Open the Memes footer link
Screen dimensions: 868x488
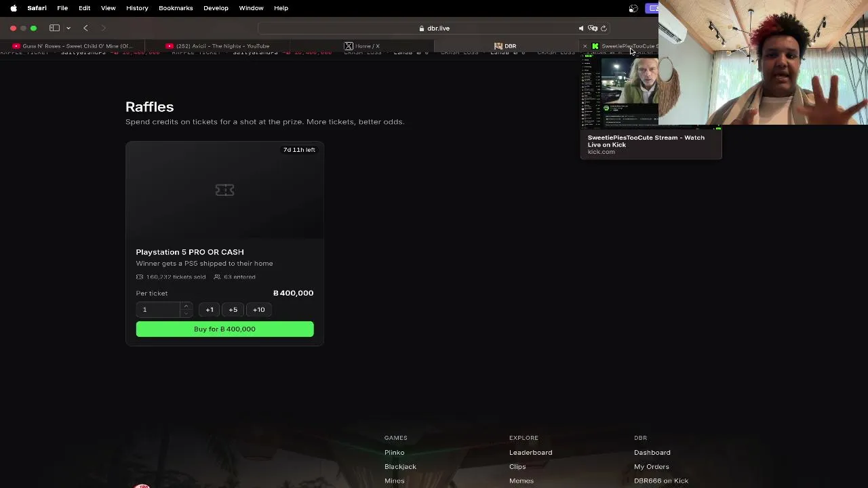pos(521,481)
